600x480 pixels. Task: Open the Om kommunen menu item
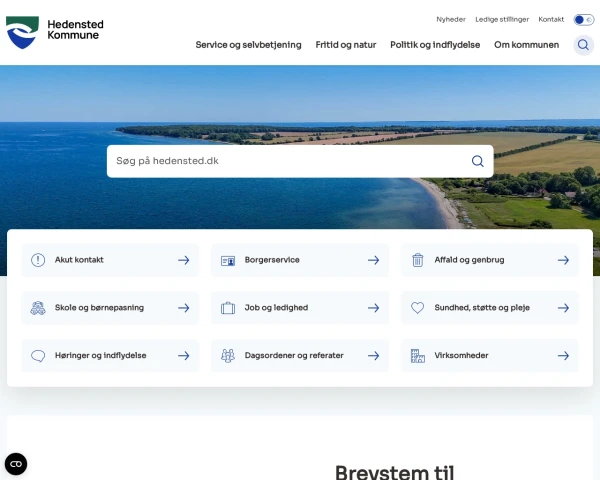[526, 45]
